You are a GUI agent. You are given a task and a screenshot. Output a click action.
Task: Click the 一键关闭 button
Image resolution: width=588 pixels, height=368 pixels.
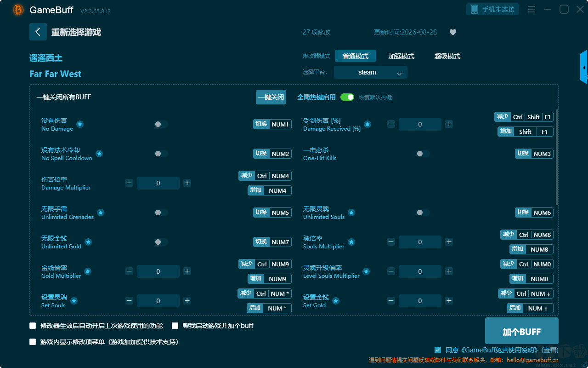point(271,97)
